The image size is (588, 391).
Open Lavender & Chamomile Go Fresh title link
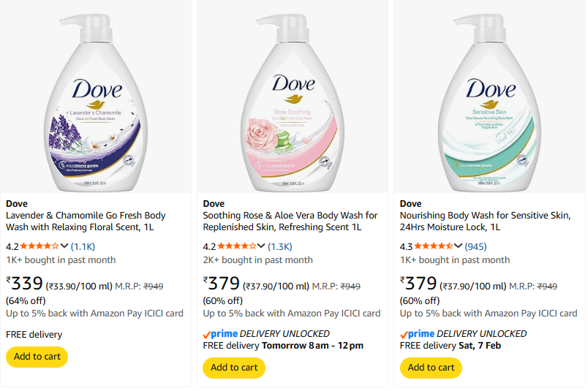86,221
